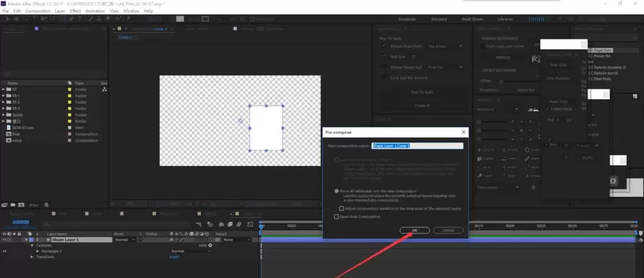This screenshot has width=644, height=278.
Task: Select the Type tool in toolbar
Action: (x=80, y=19)
